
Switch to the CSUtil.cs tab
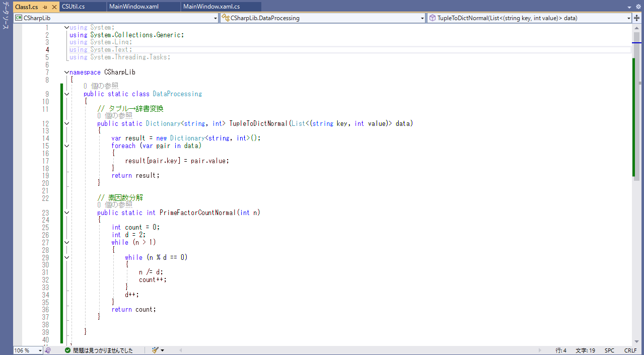coord(74,7)
